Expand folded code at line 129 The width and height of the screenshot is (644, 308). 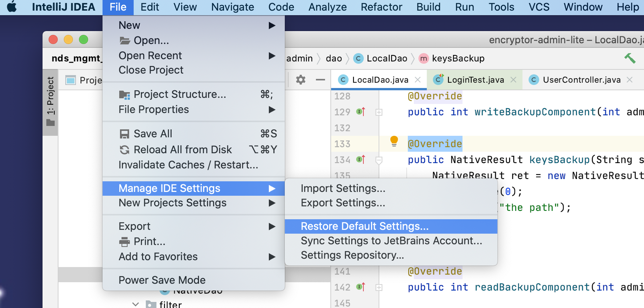click(379, 112)
